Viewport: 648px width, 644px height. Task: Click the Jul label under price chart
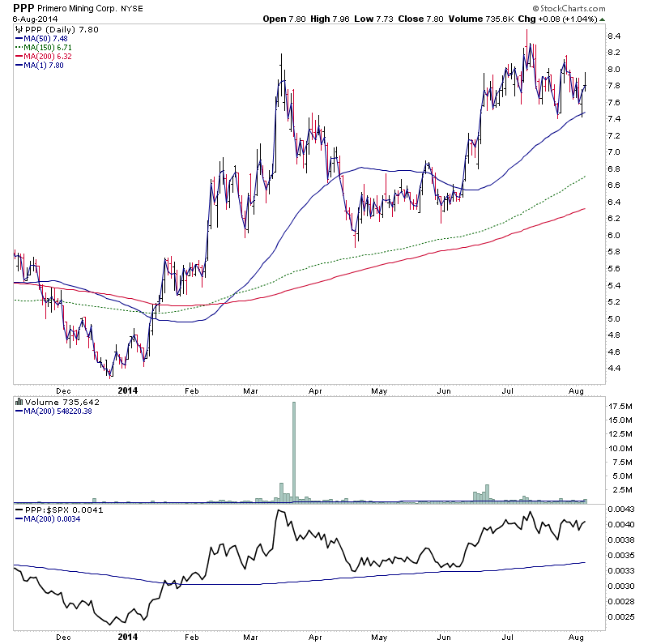click(x=508, y=391)
